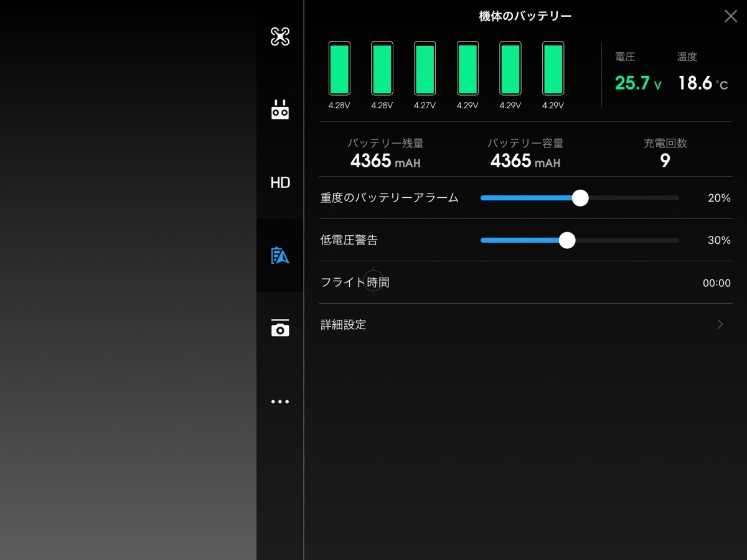The image size is (747, 560).
Task: Click the low voltage warning slider handle
Action: pyautogui.click(x=567, y=240)
